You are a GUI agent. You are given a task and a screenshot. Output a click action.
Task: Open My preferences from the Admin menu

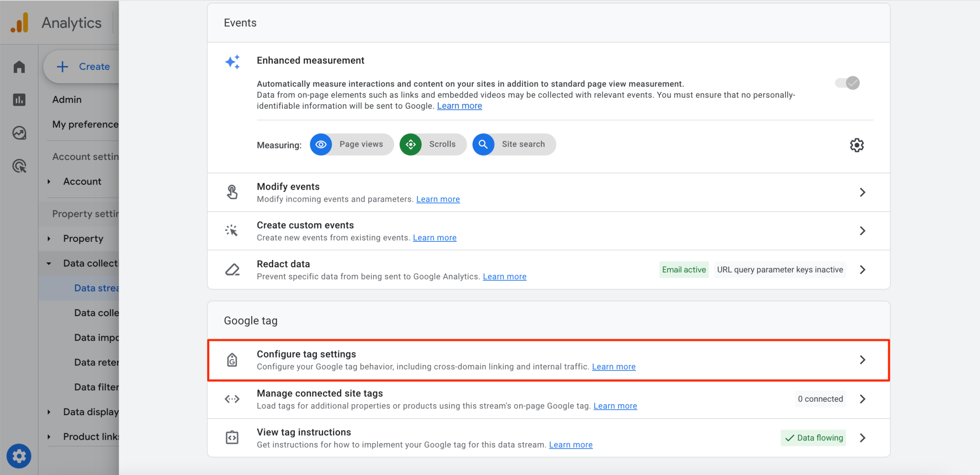85,124
